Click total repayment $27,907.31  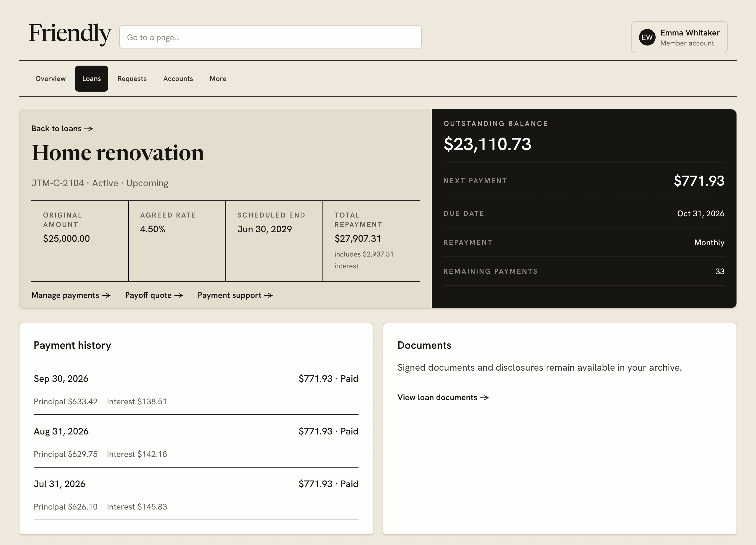pos(358,239)
